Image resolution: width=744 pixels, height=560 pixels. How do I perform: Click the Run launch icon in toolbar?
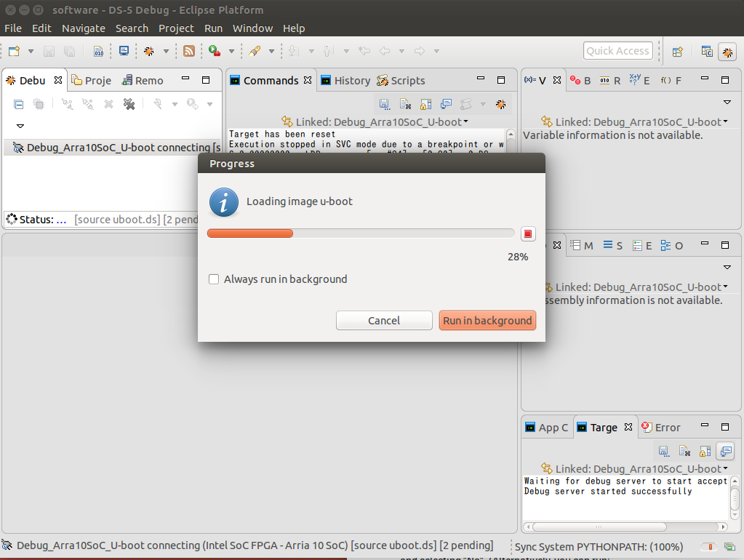tap(215, 51)
